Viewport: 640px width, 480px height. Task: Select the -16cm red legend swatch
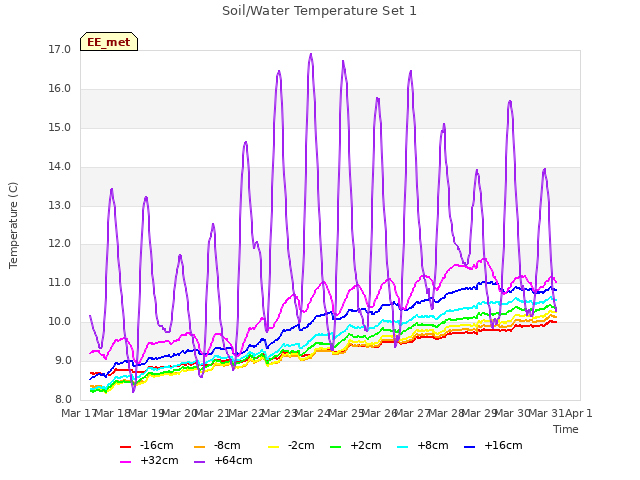[x=125, y=447]
